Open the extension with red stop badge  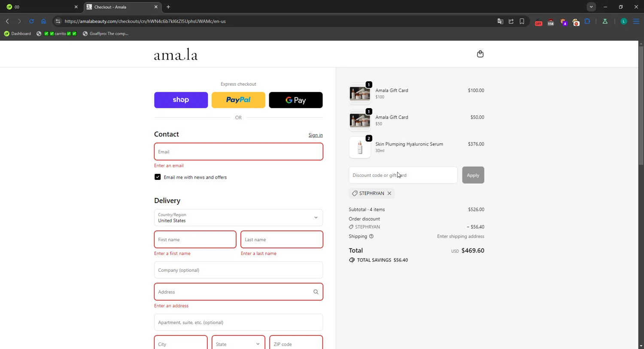pos(576,22)
